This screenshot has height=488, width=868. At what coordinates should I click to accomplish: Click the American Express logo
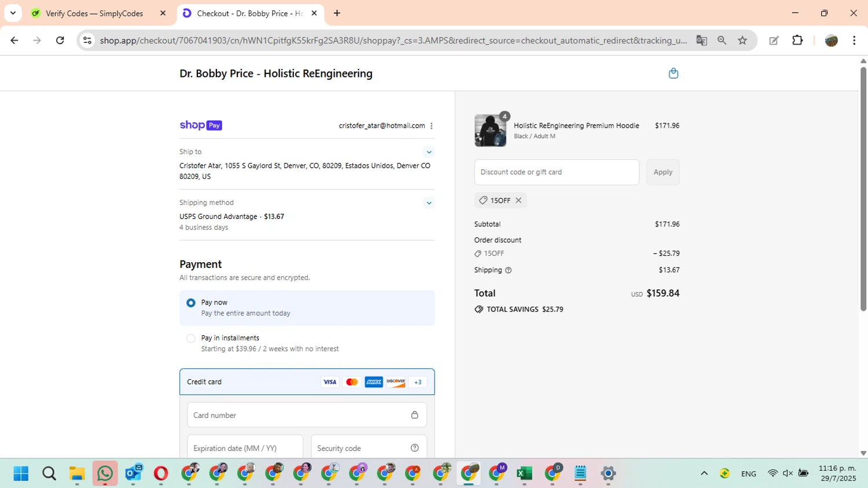click(x=374, y=382)
